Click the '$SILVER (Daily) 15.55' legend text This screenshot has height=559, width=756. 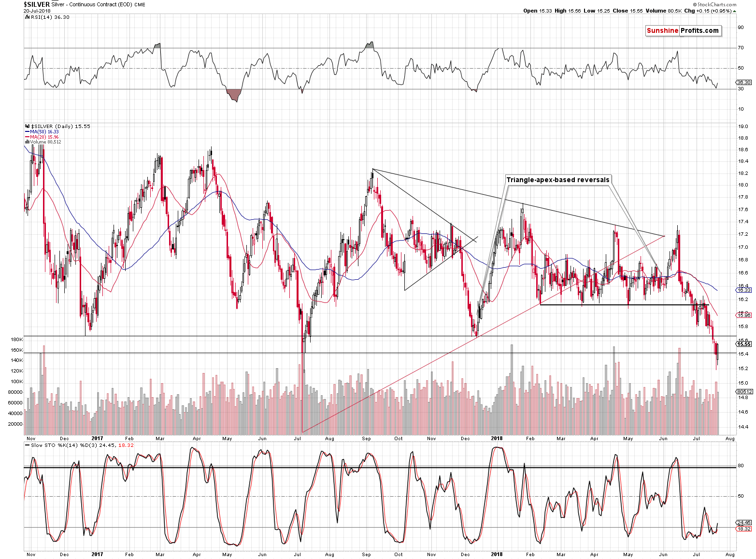coord(60,127)
